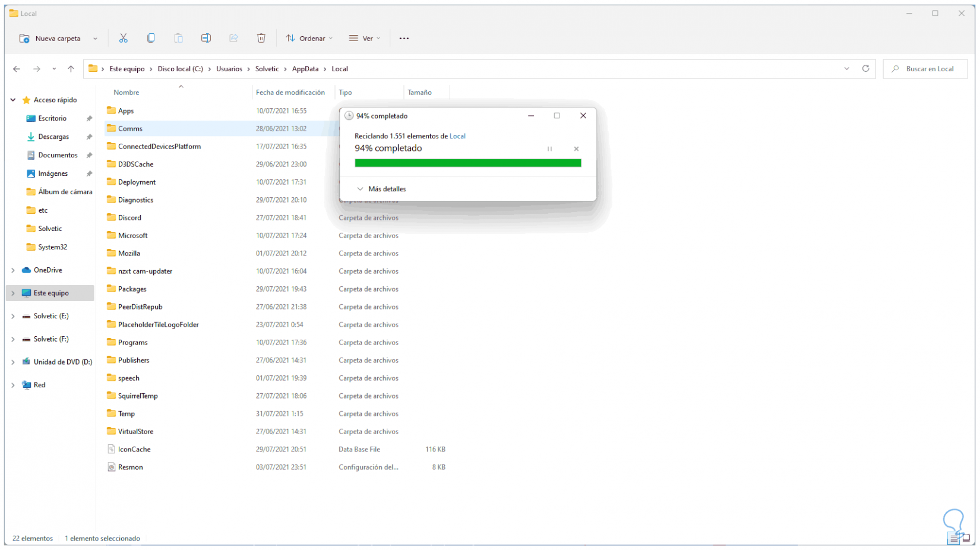Click Este equipo in the address breadcrumb

[x=127, y=69]
